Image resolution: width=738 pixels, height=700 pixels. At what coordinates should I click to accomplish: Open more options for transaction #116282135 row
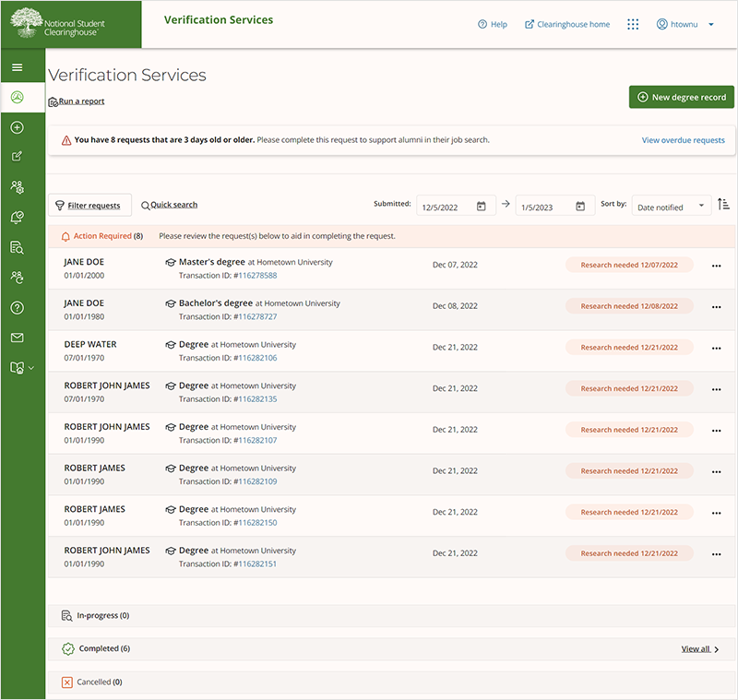click(717, 389)
